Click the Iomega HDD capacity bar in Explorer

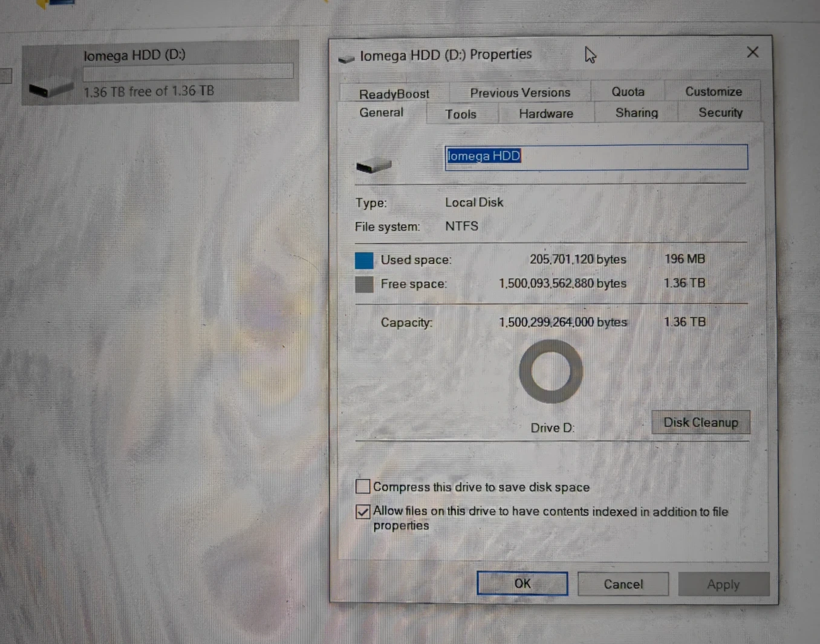188,72
